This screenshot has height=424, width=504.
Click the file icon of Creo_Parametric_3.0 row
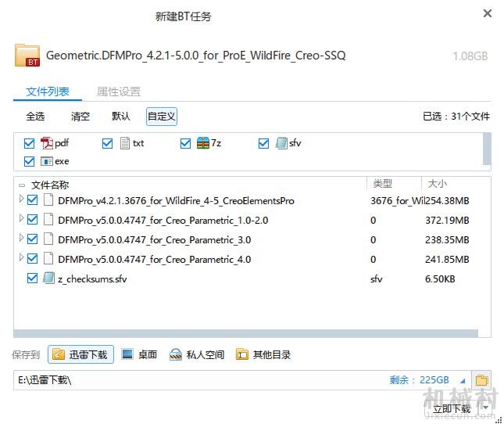[x=48, y=239]
